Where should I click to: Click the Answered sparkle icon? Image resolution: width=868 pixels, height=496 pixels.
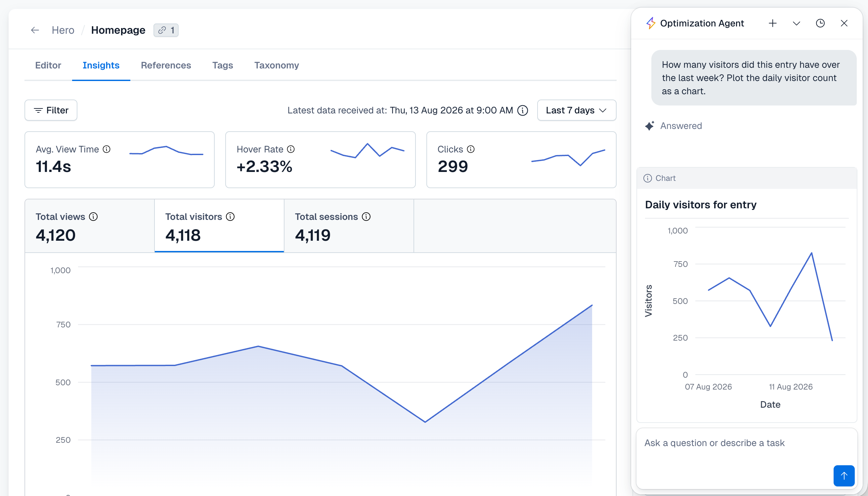650,126
